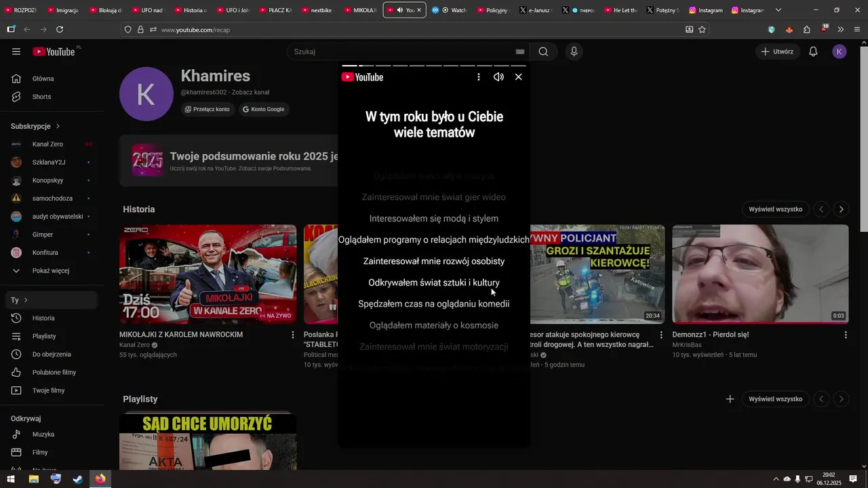The image size is (868, 488).
Task: Open the Firefox application menu
Action: (x=857, y=30)
